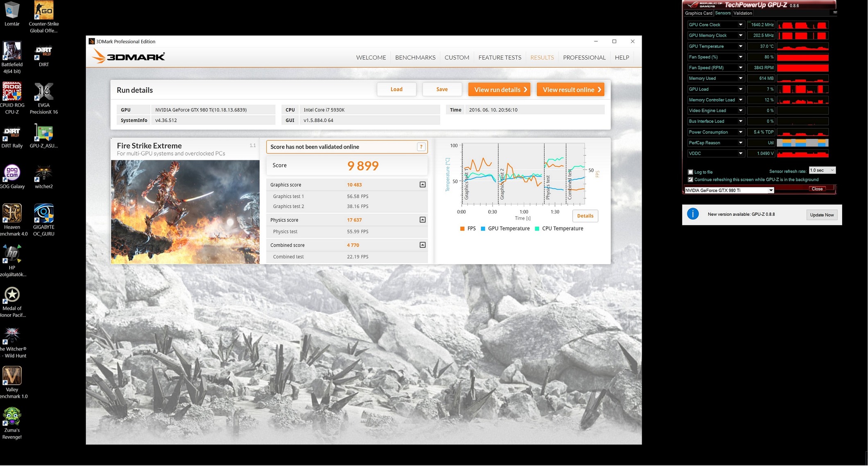Launch Zuma's Revenge desktop icon
The image size is (868, 466).
[x=12, y=423]
